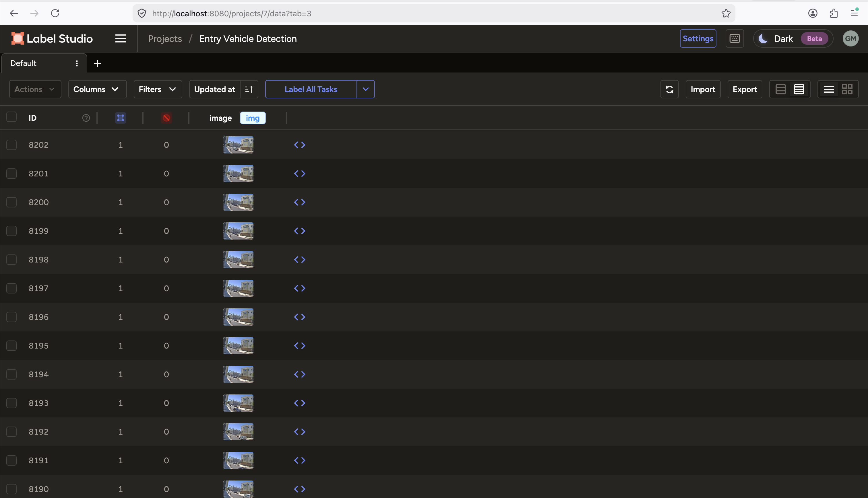868x498 pixels.
Task: Open Entry Vehicle Detection breadcrumb
Action: 248,39
